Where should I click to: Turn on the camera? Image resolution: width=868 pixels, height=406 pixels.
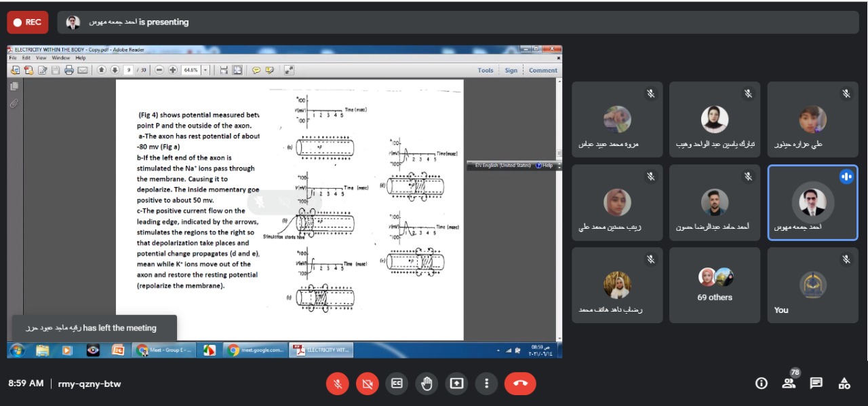367,384
